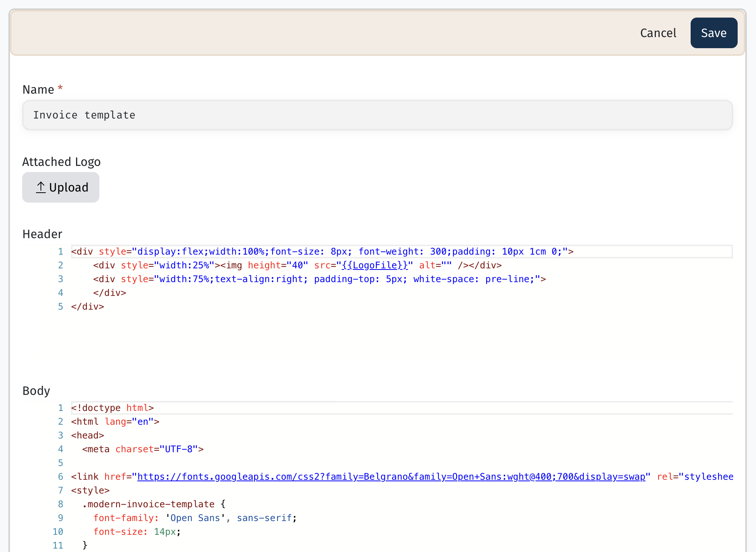Click the upload arrow icon

tap(41, 187)
